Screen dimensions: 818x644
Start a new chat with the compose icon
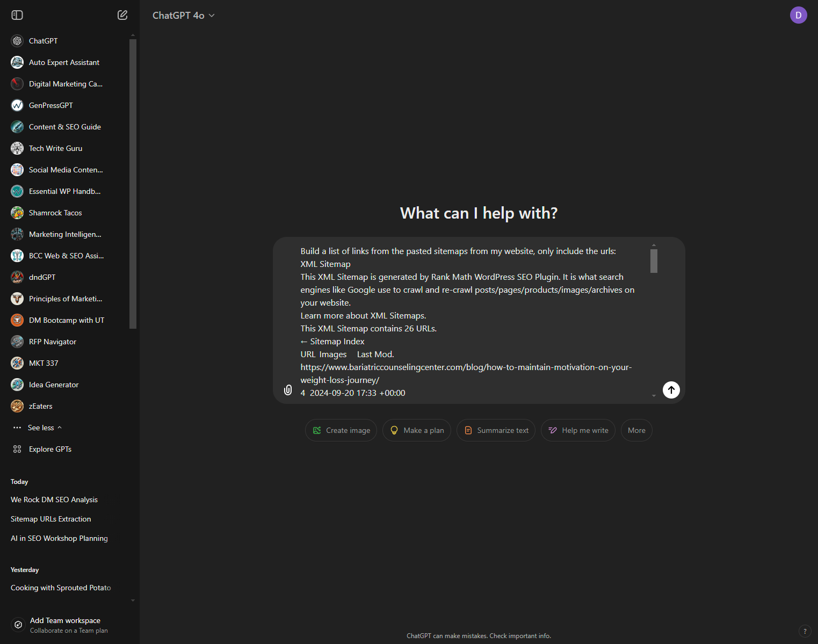tap(122, 15)
